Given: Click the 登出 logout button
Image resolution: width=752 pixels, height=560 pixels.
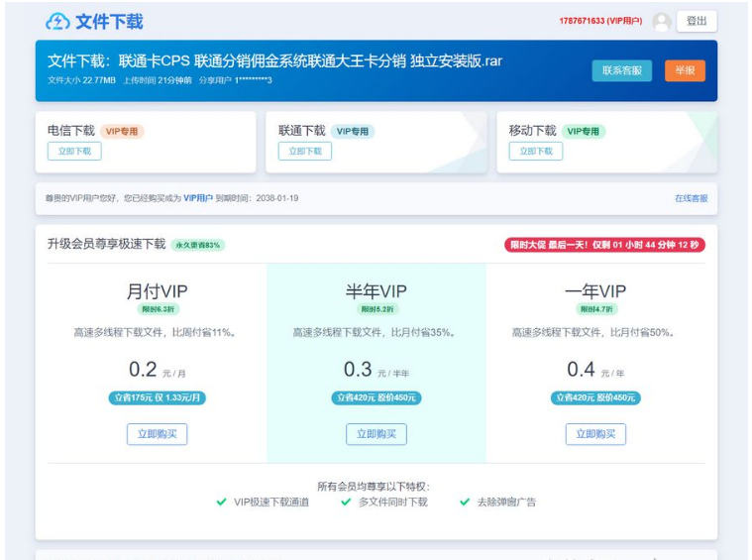Looking at the screenshot, I should point(697,21).
